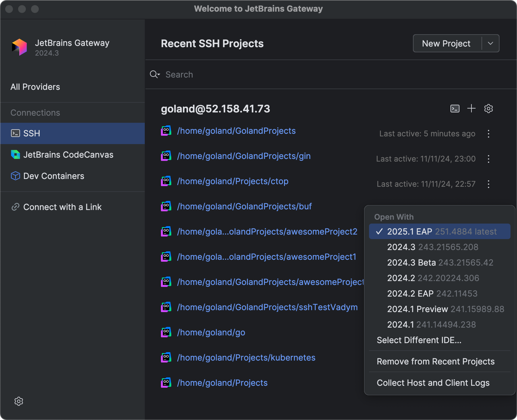The height and width of the screenshot is (420, 517).
Task: Open the search options magnifier icon
Action: [154, 74]
